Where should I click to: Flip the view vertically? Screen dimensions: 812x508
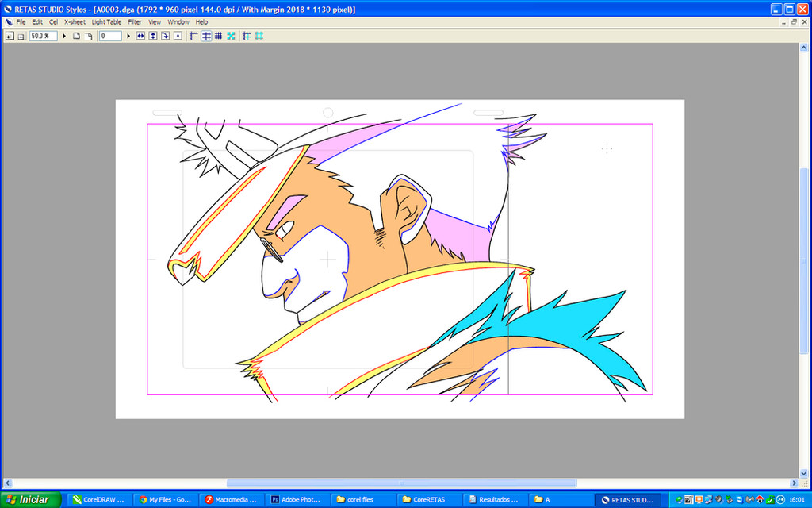point(153,36)
